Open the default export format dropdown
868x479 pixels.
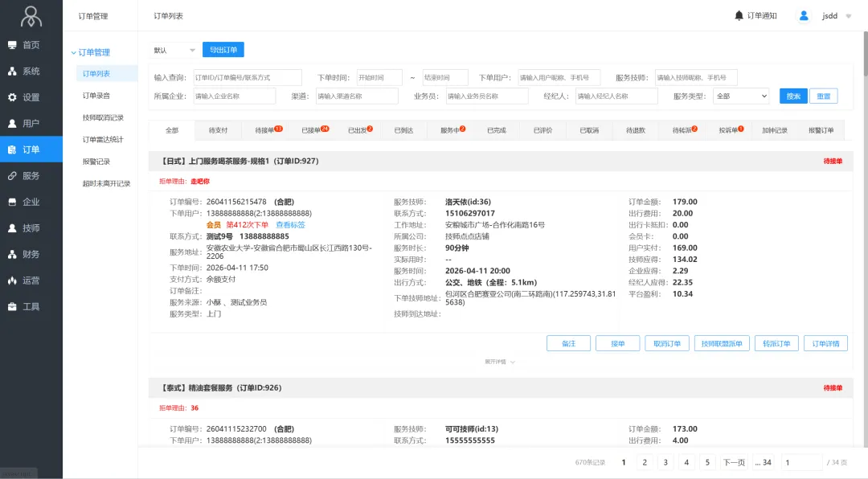pos(174,50)
